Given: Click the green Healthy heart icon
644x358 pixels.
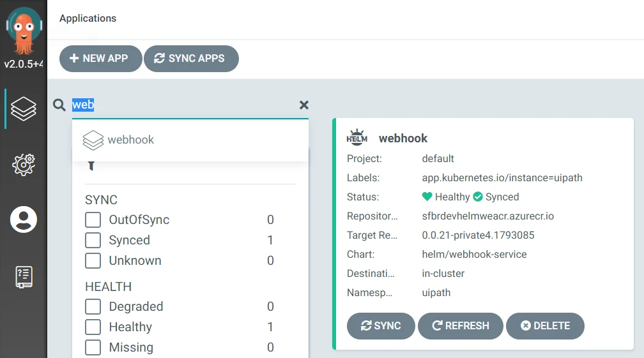Looking at the screenshot, I should [x=427, y=197].
